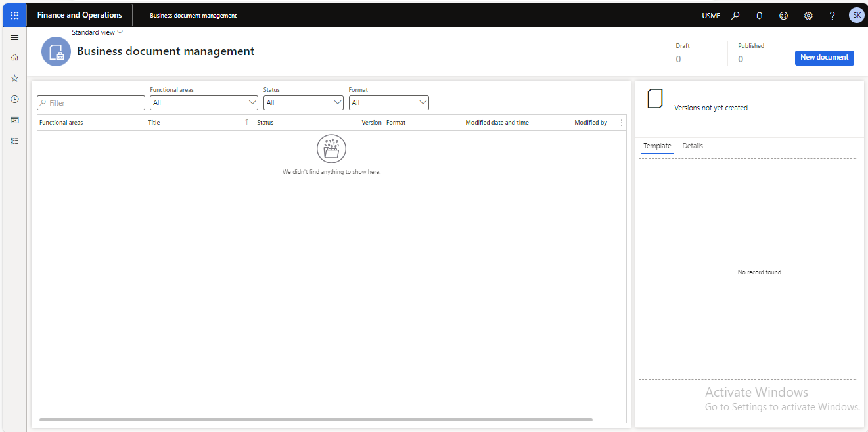Open Recent clock icon in sidebar
868x432 pixels.
[14, 99]
